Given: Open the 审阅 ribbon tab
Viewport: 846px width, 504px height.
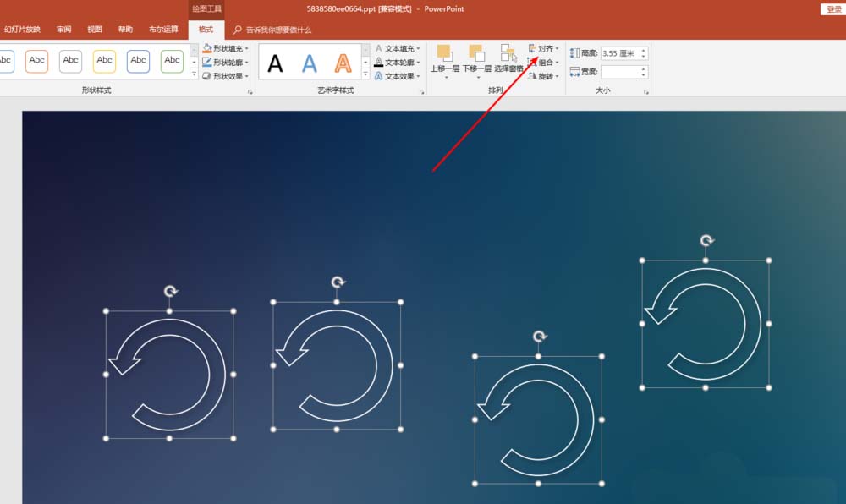Looking at the screenshot, I should (63, 29).
